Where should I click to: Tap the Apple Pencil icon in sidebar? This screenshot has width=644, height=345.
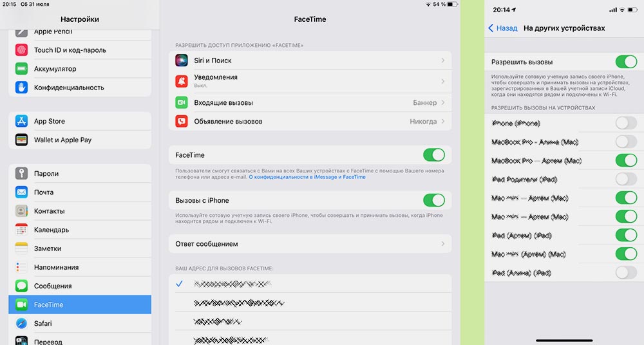[x=21, y=32]
